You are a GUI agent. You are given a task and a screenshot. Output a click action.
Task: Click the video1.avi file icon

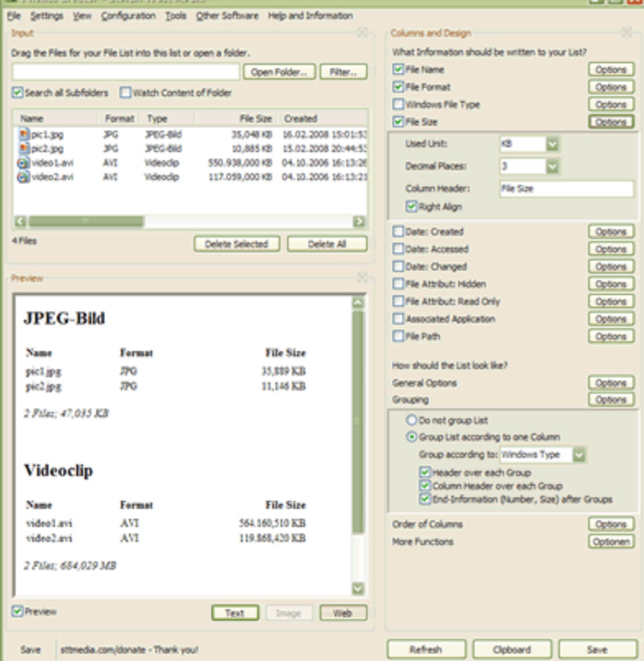coord(24,163)
